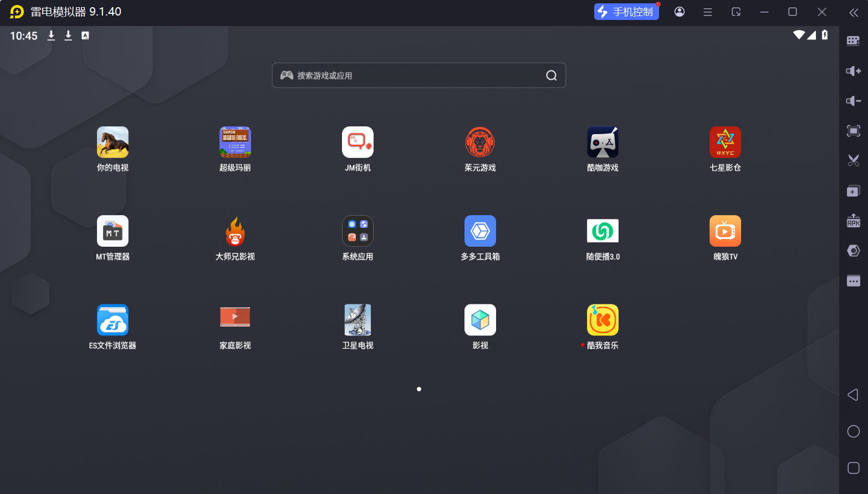
Task: Launch 酷我音乐 music app
Action: coord(603,320)
